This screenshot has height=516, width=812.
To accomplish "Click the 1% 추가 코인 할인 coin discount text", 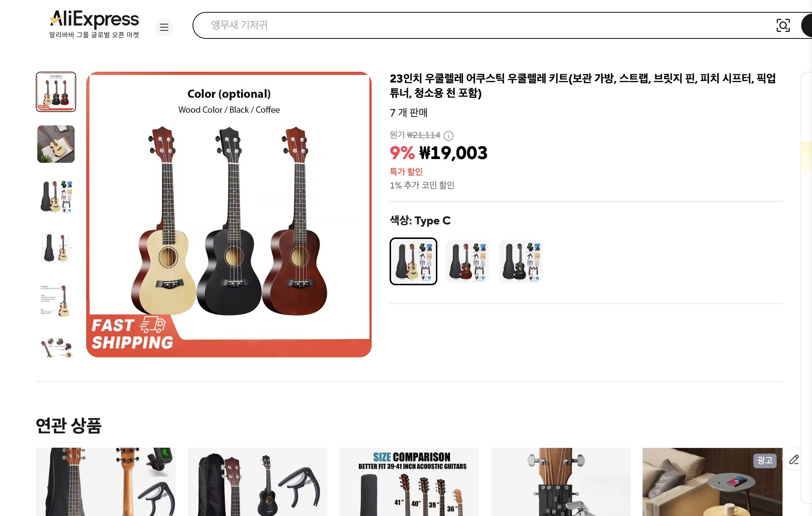I will tap(422, 185).
